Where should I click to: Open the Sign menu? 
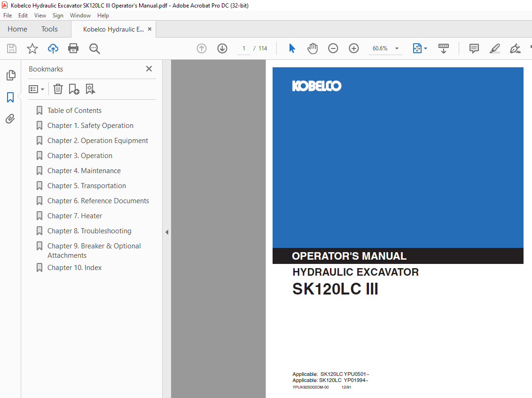58,16
